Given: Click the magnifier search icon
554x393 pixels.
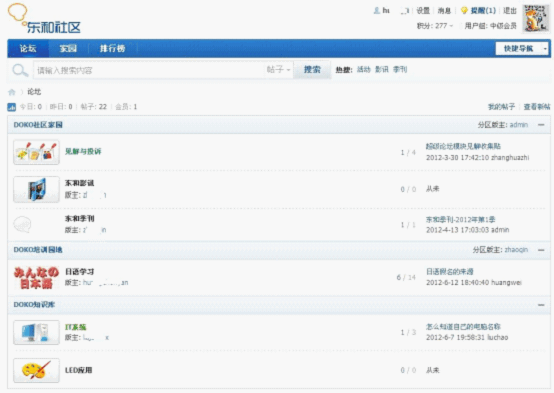Looking at the screenshot, I should pos(20,70).
